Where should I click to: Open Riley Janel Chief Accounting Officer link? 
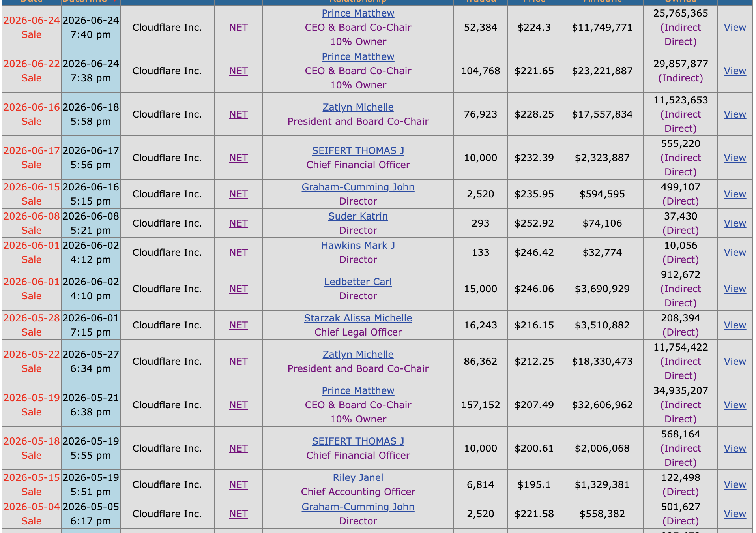(x=358, y=478)
